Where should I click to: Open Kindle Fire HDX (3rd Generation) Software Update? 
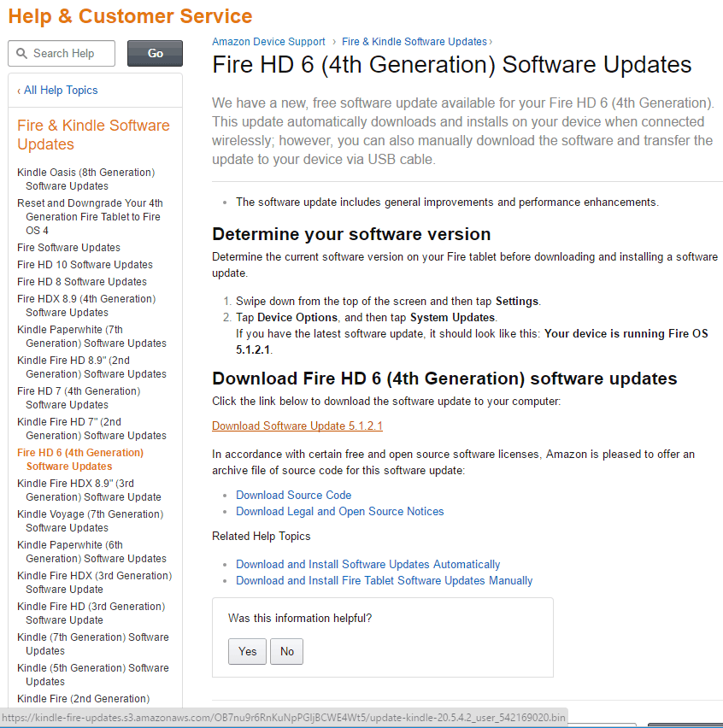point(94,582)
